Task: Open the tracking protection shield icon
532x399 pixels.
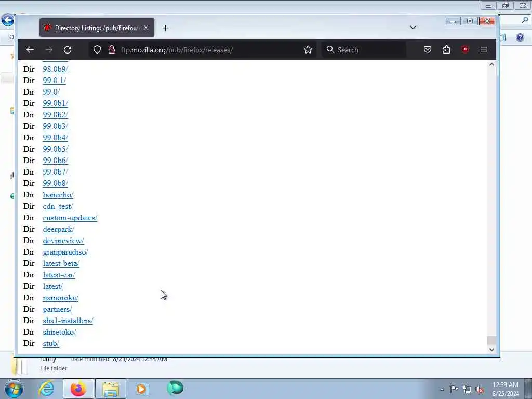Action: point(97,49)
